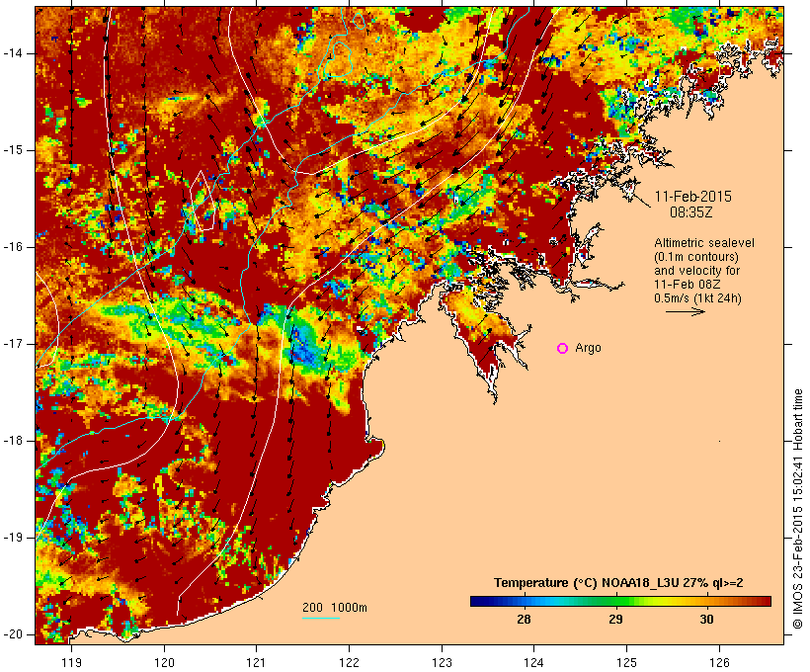The height and width of the screenshot is (672, 810).
Task: Click the colorbar tick label '29'
Action: click(x=615, y=620)
